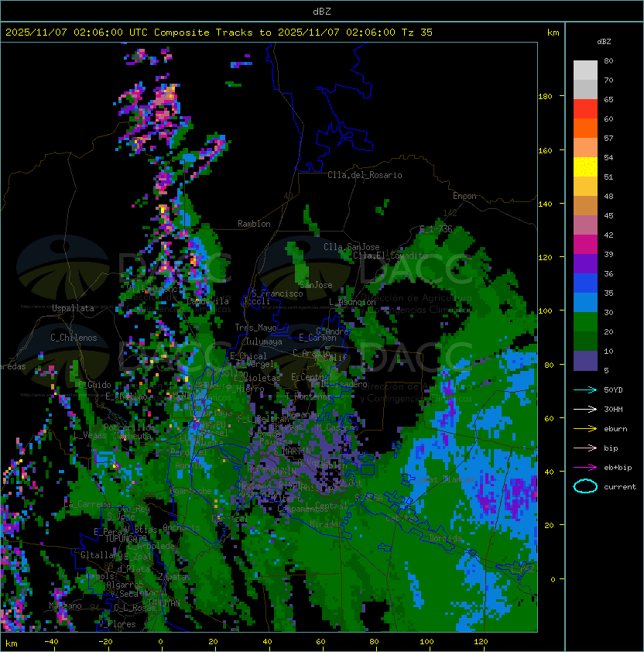This screenshot has height=652, width=644.
Task: Select the red 60 dBZ color swatch
Action: 585,109
